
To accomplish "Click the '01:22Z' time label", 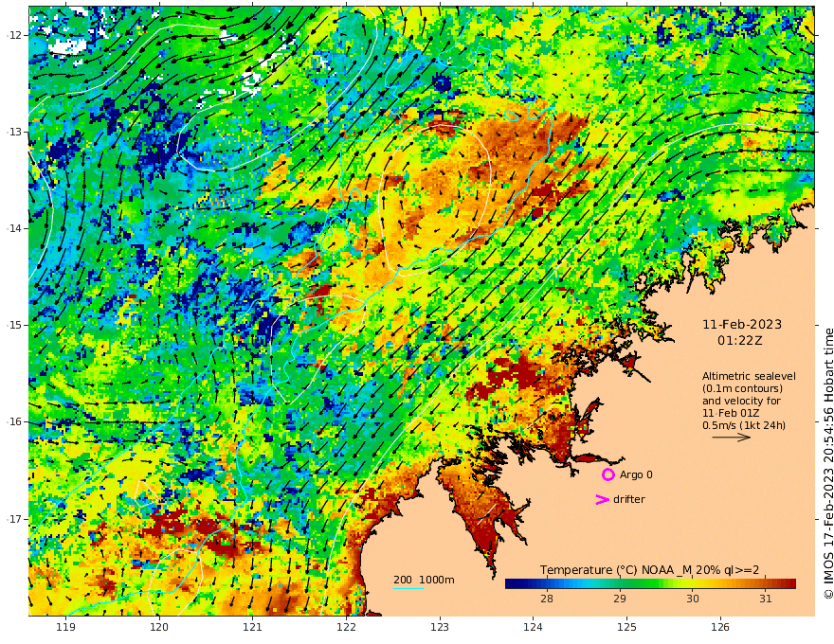I will [x=739, y=341].
